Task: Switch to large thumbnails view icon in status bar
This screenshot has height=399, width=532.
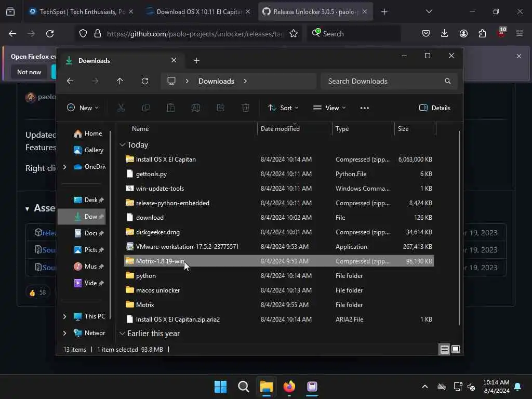Action: [456, 349]
